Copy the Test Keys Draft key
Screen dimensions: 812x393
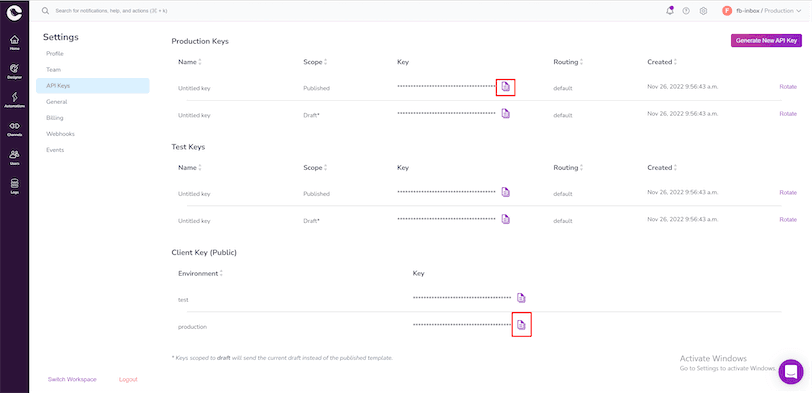(x=506, y=219)
